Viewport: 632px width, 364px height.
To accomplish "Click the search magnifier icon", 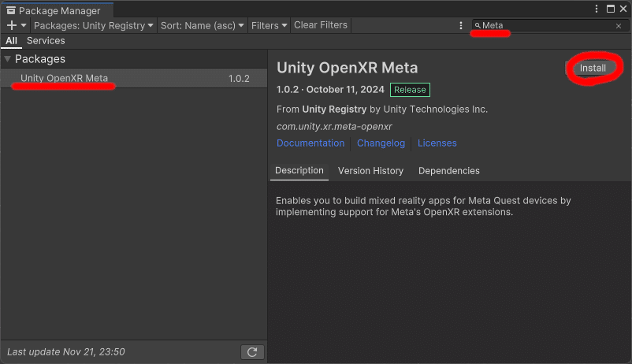I will 478,25.
